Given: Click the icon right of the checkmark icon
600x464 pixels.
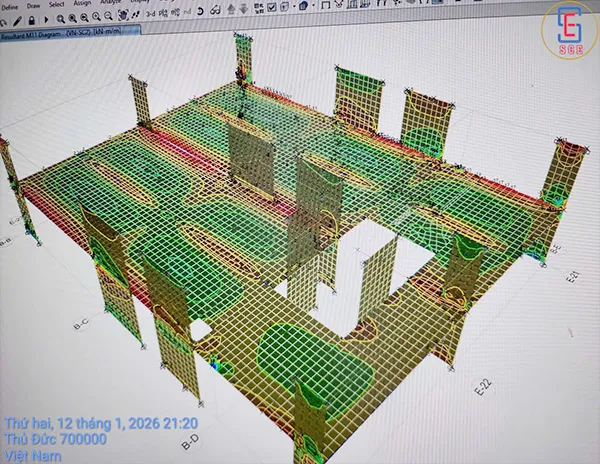Looking at the screenshot, I should 285,7.
